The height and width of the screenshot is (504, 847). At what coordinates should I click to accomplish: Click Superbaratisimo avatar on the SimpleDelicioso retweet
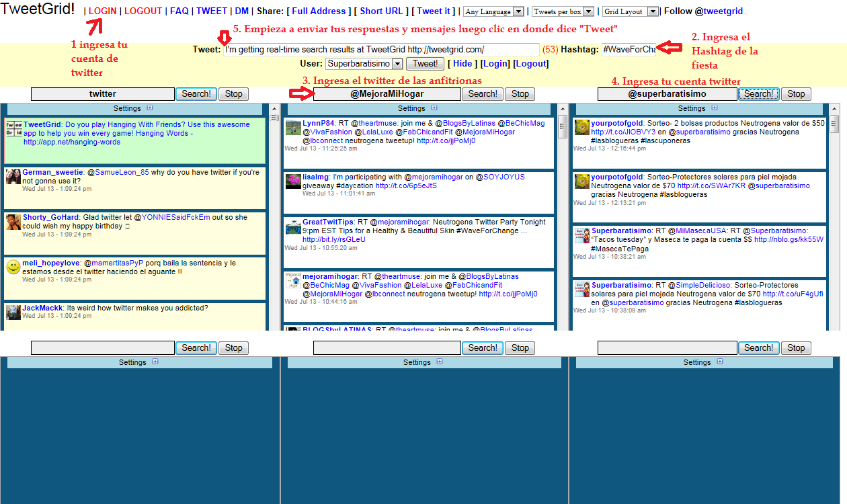tap(582, 290)
